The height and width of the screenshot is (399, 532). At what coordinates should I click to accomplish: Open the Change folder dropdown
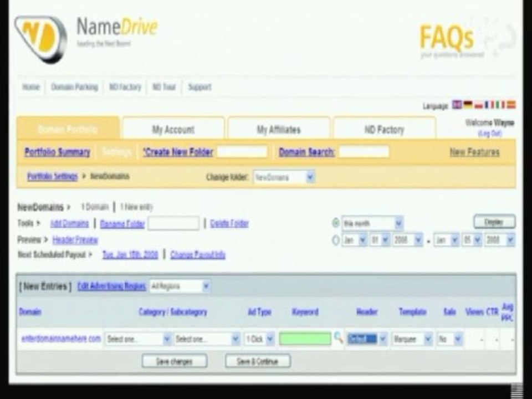284,177
